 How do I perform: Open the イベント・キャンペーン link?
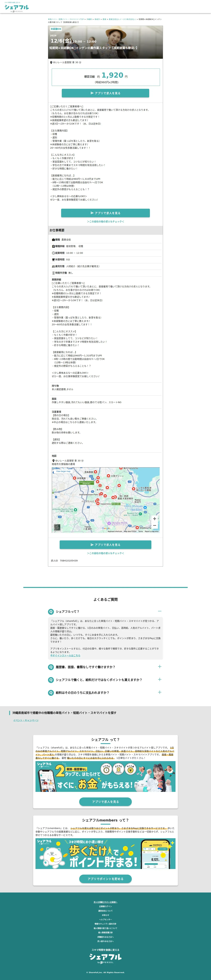pos(26,720)
